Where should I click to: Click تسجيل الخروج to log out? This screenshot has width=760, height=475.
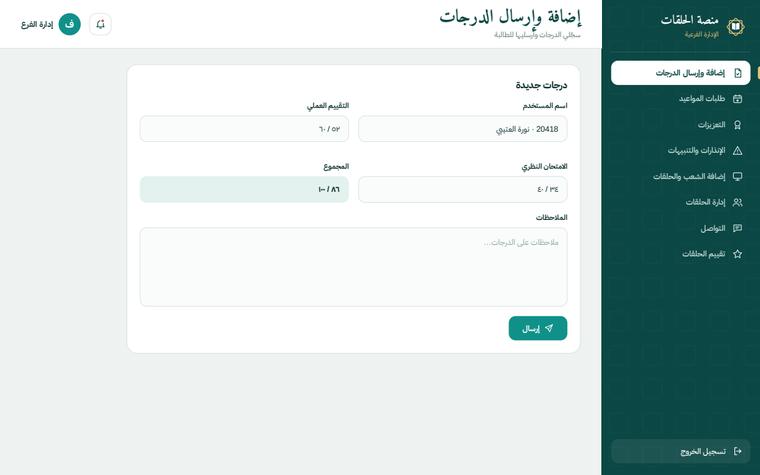681,451
